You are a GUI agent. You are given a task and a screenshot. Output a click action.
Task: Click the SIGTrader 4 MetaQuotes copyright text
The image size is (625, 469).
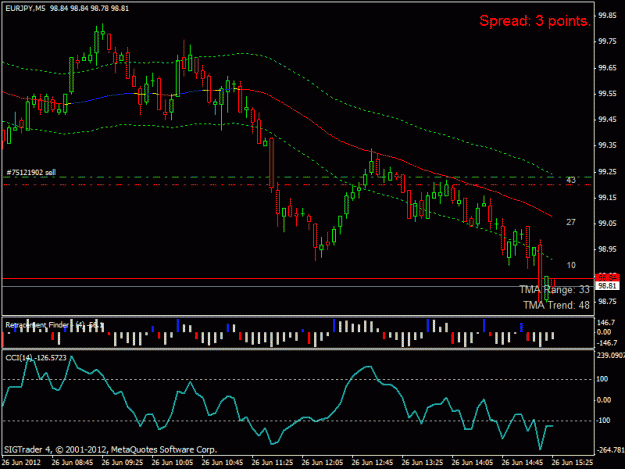click(110, 450)
